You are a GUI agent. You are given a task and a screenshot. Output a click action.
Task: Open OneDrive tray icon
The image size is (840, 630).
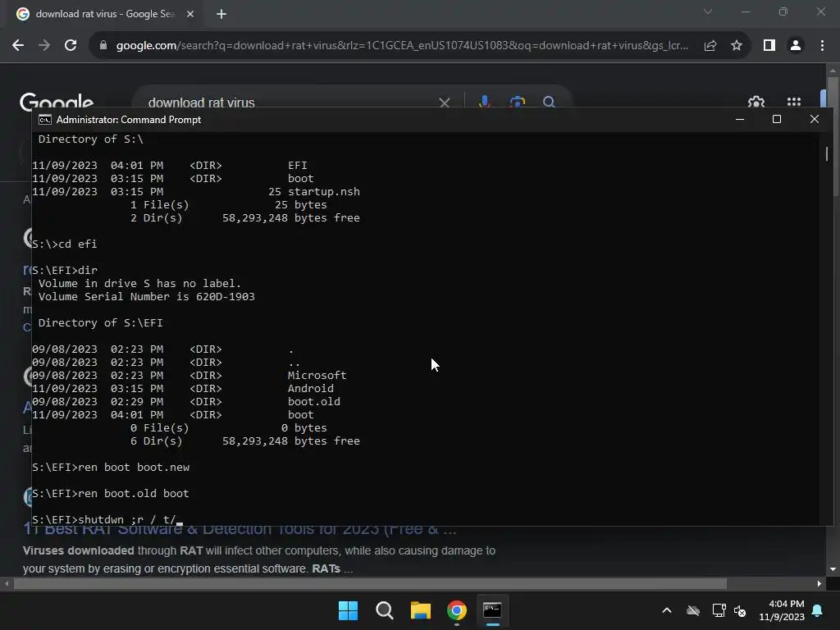692,610
